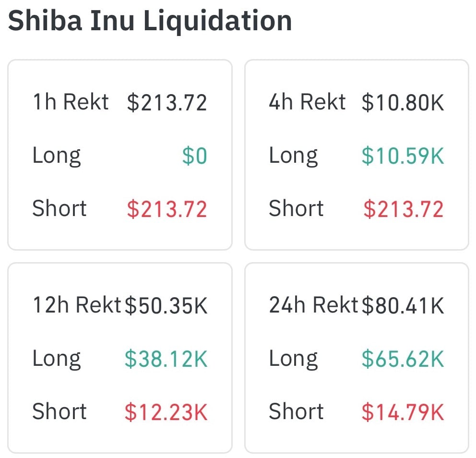Screen dimensions: 476x458
Task: Select the 12h Rekt label
Action: 76,305
